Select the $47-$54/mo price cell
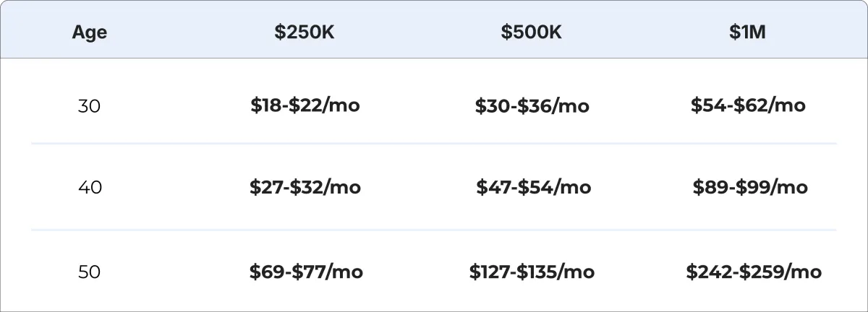The image size is (868, 312). (533, 188)
